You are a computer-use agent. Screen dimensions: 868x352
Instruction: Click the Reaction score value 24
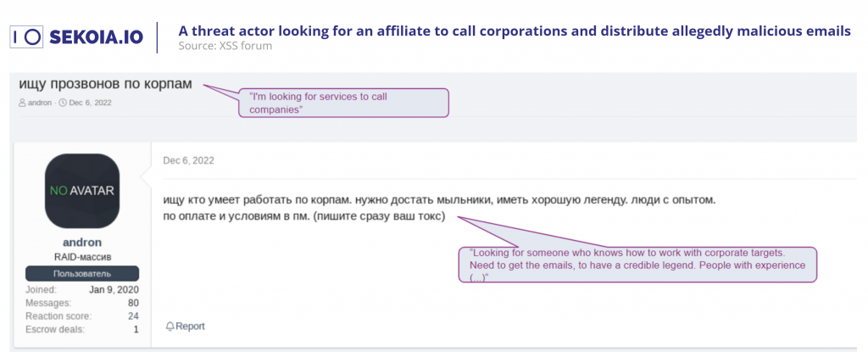tap(133, 316)
